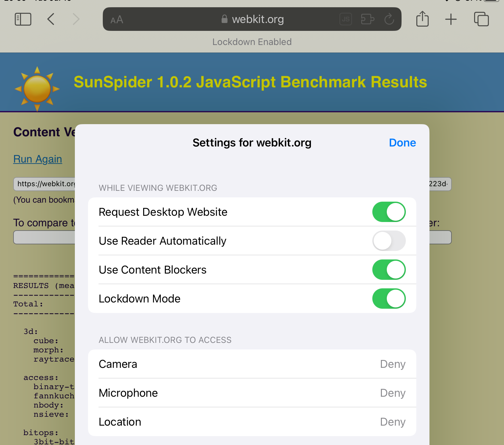Viewport: 504px width, 445px height.
Task: Open the extensions puzzle-piece icon
Action: pos(367,19)
